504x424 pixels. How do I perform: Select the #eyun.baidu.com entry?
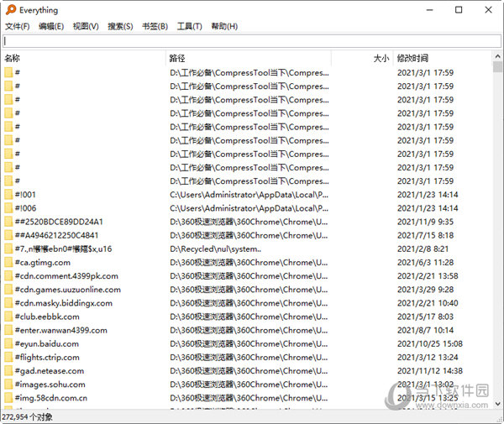(x=46, y=343)
